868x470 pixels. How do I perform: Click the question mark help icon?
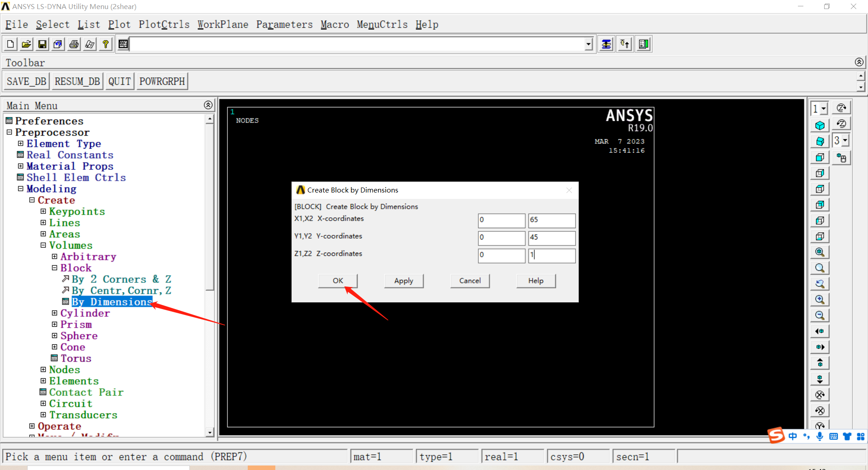tap(105, 44)
